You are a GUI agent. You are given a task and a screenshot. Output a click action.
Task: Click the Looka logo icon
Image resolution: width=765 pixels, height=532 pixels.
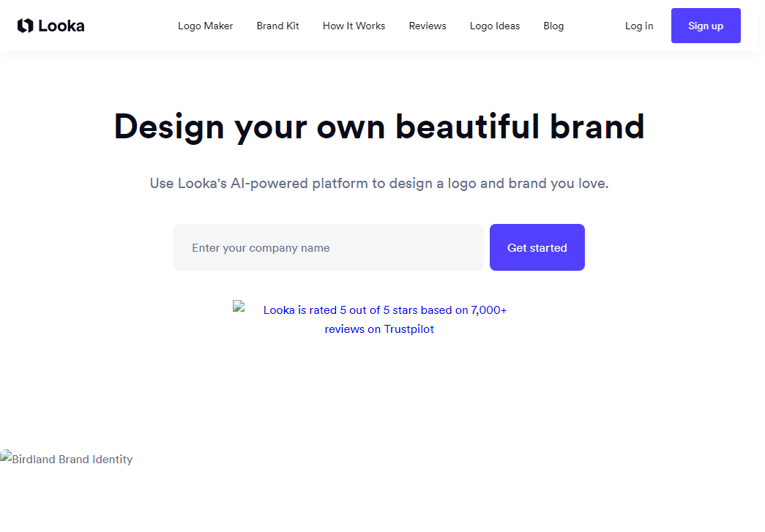[x=26, y=26]
